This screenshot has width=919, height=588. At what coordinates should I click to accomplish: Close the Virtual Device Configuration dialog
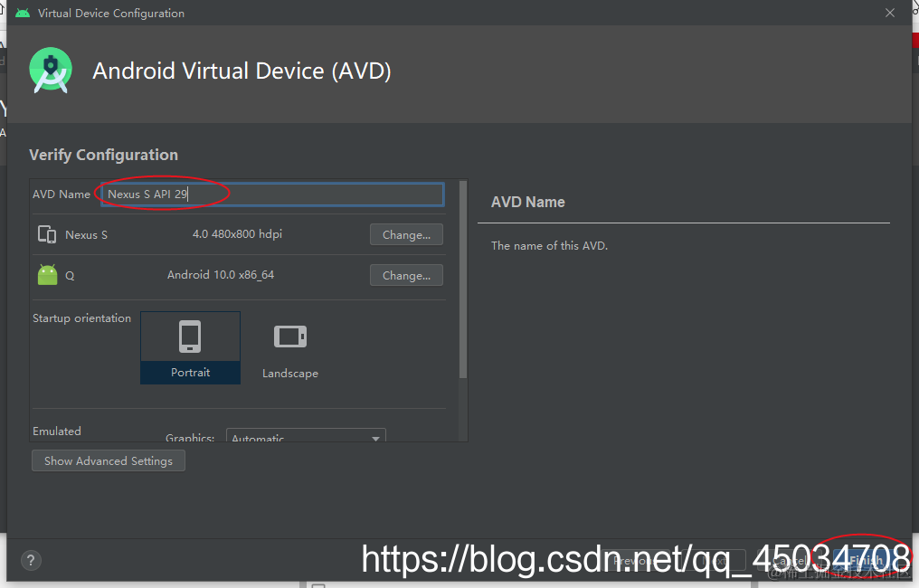coord(890,13)
